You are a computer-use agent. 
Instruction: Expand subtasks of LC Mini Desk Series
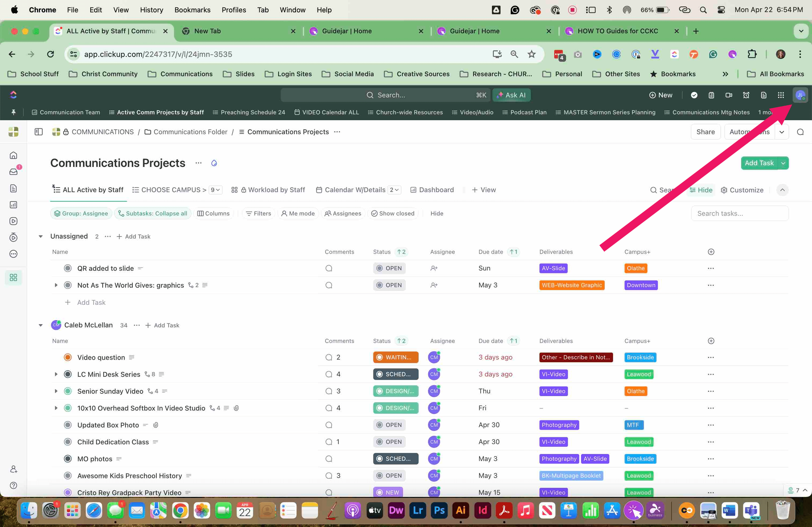click(x=56, y=374)
